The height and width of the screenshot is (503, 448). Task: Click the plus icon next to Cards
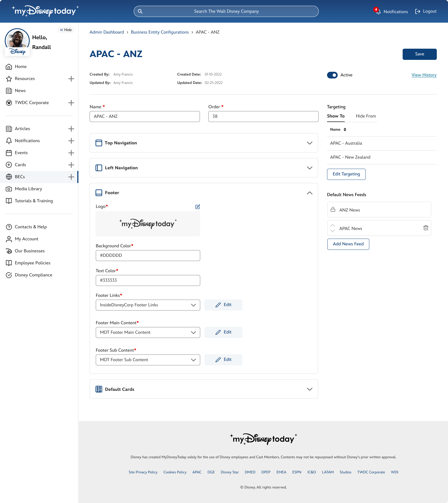(71, 165)
